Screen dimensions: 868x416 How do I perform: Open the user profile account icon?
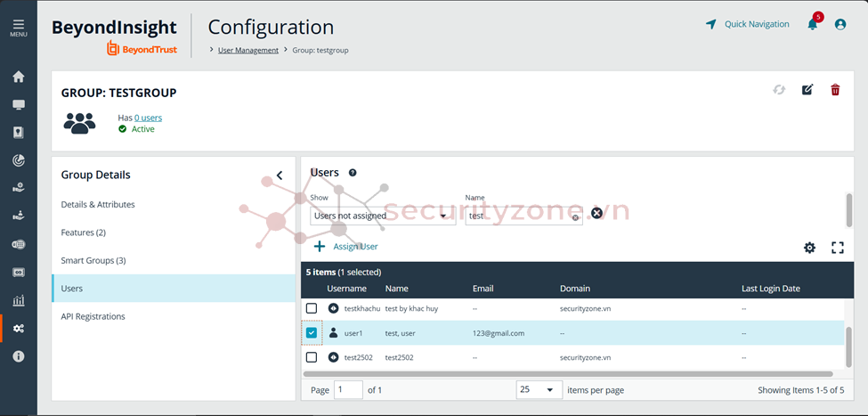[x=840, y=24]
